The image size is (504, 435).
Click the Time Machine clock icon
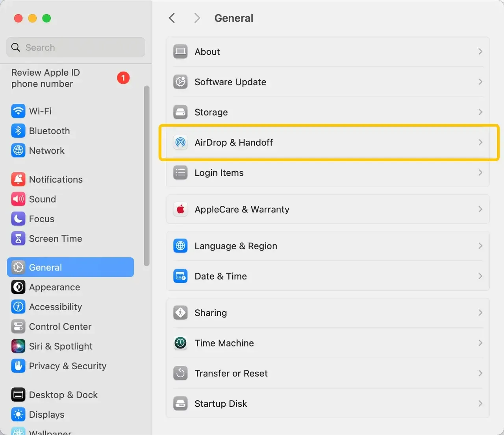pyautogui.click(x=180, y=343)
